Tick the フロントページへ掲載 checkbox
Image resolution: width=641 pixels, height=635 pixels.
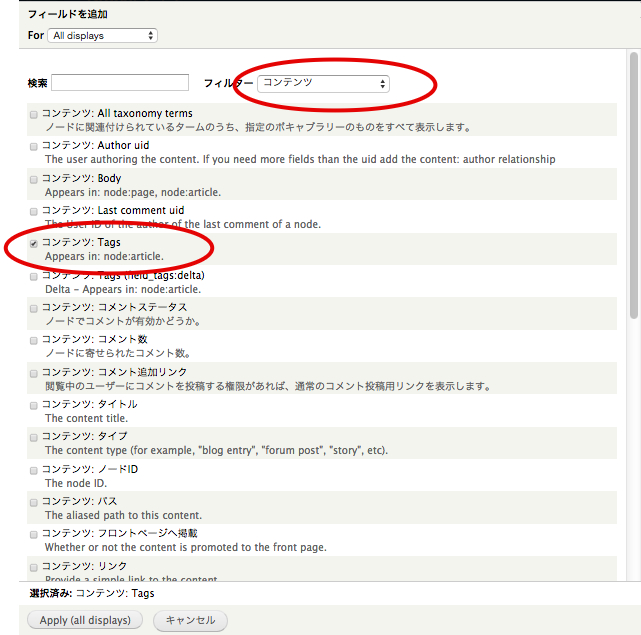click(34, 534)
